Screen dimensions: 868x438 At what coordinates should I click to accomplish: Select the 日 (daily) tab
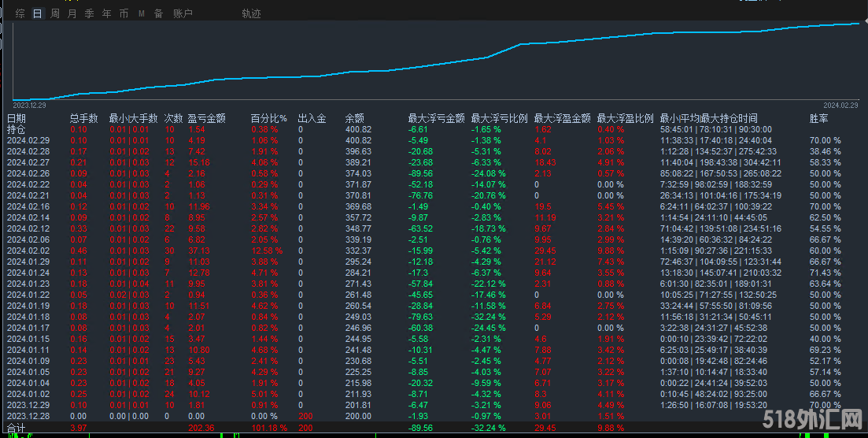tap(38, 13)
